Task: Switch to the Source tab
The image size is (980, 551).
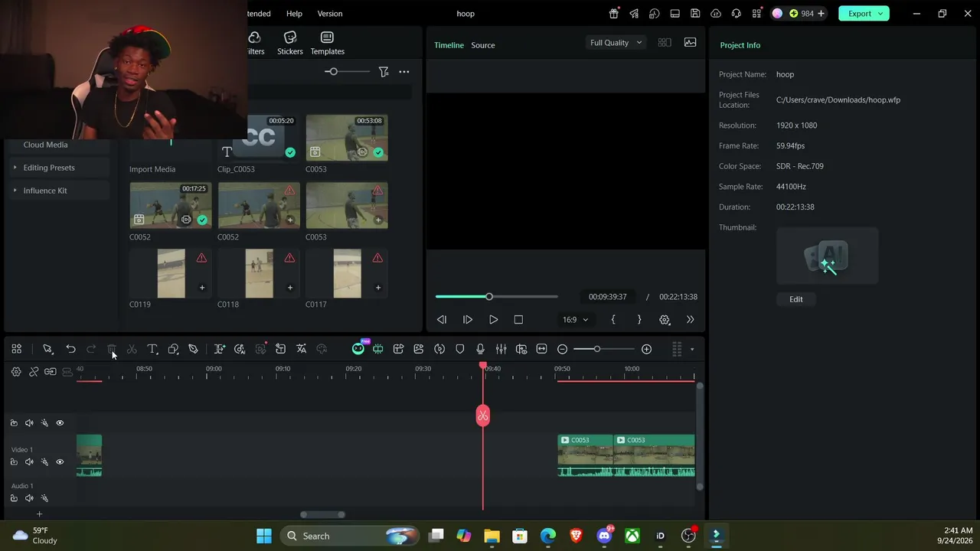Action: [482, 45]
